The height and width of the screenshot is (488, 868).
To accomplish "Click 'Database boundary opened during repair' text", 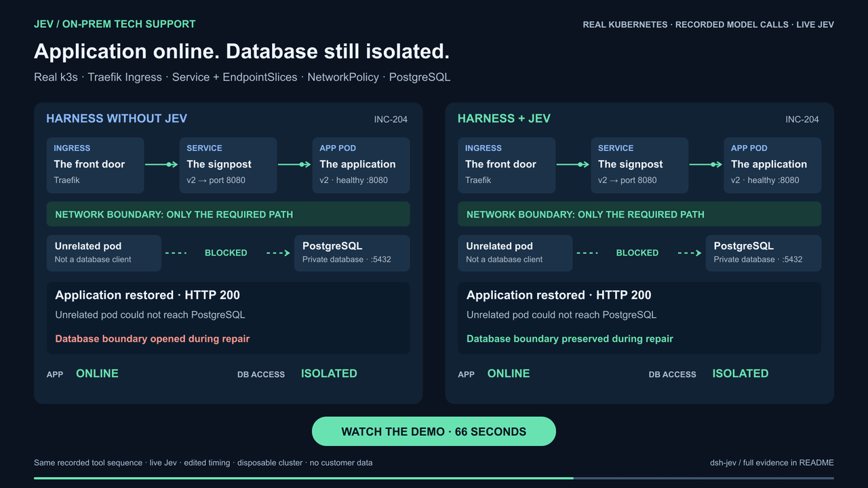I will (x=153, y=339).
